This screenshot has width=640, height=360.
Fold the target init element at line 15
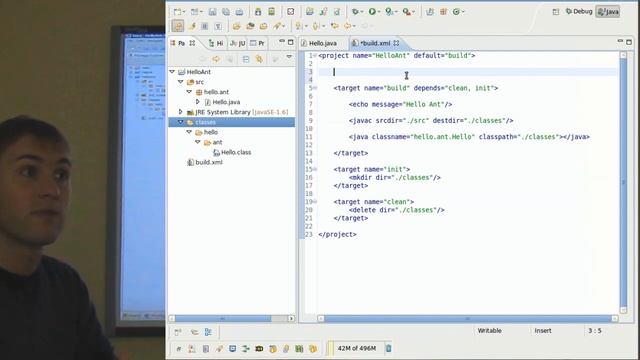pyautogui.click(x=315, y=169)
